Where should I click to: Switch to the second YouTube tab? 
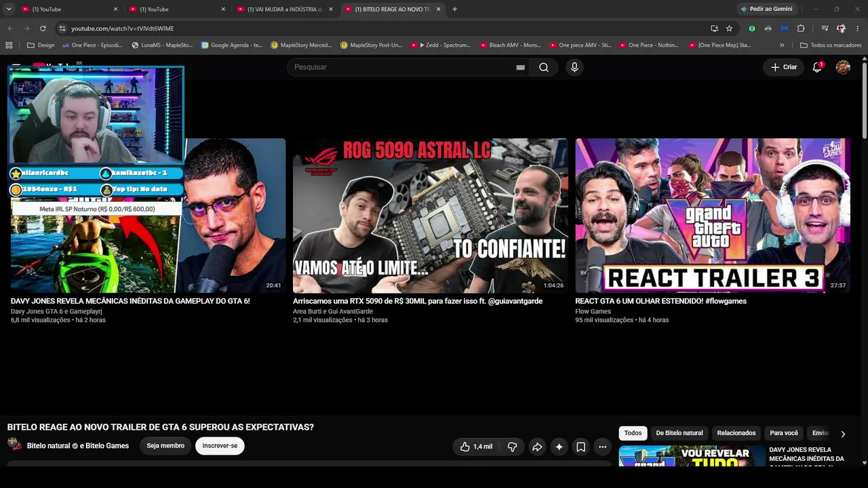click(176, 9)
